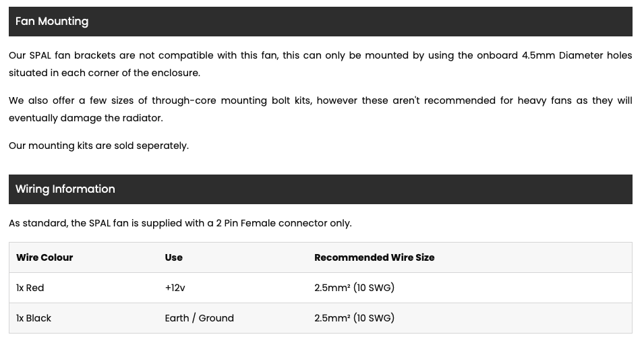Click 'situated in each corner of the enclosure'
The image size is (644, 343).
coord(105,73)
